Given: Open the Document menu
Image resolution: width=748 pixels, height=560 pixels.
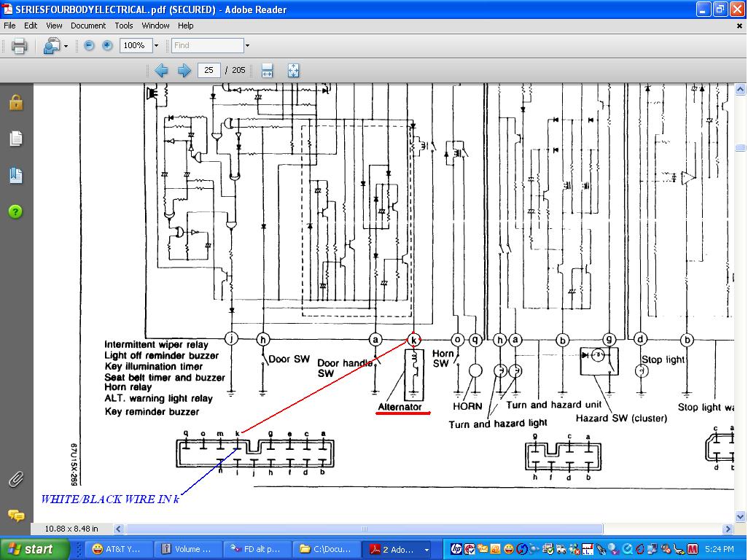Looking at the screenshot, I should coord(87,26).
